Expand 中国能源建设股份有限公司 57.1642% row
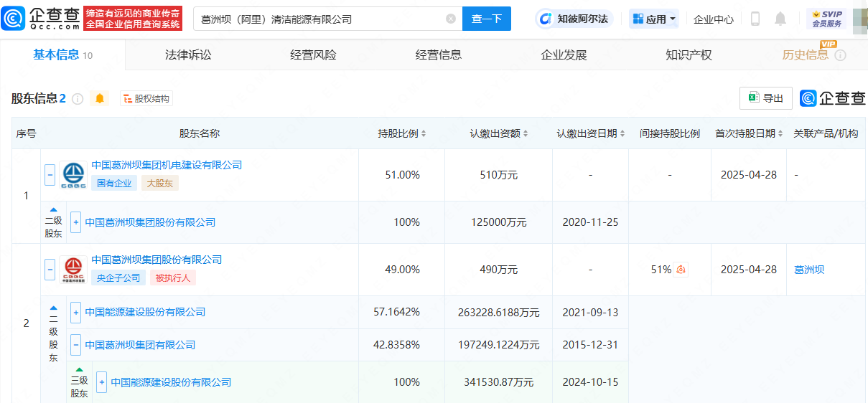 point(76,312)
